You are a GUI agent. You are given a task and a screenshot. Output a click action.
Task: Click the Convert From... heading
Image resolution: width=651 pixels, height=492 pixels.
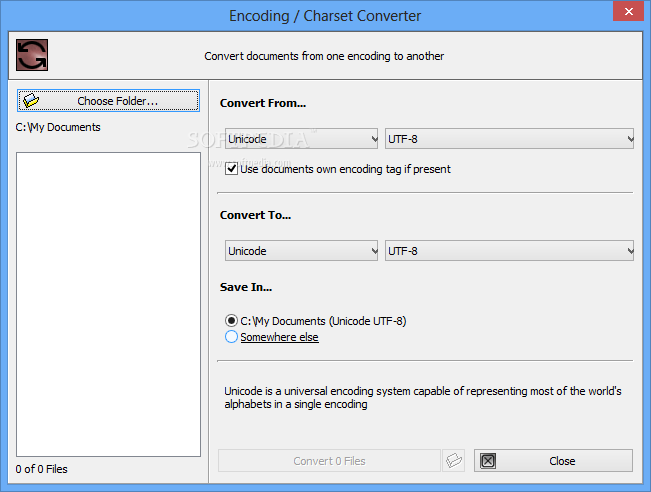tap(263, 103)
